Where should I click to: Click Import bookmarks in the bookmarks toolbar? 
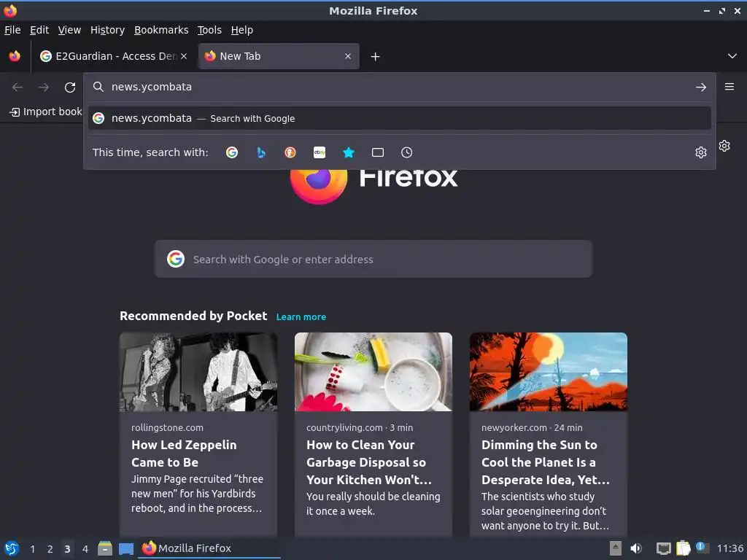[x=46, y=112]
